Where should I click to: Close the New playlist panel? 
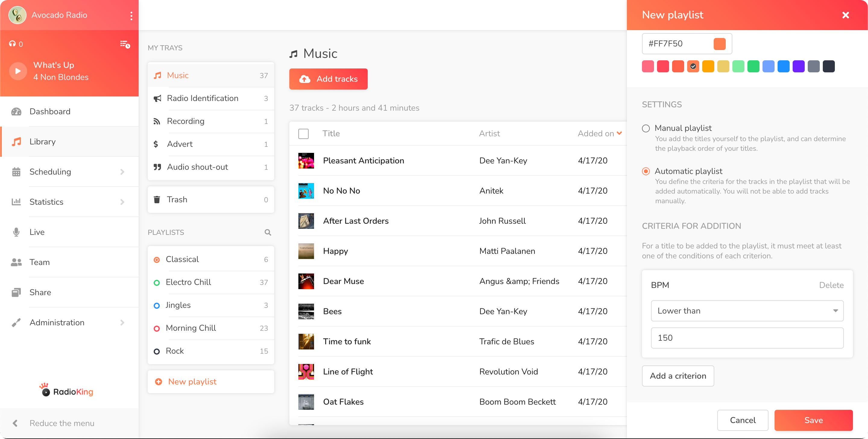pos(845,15)
